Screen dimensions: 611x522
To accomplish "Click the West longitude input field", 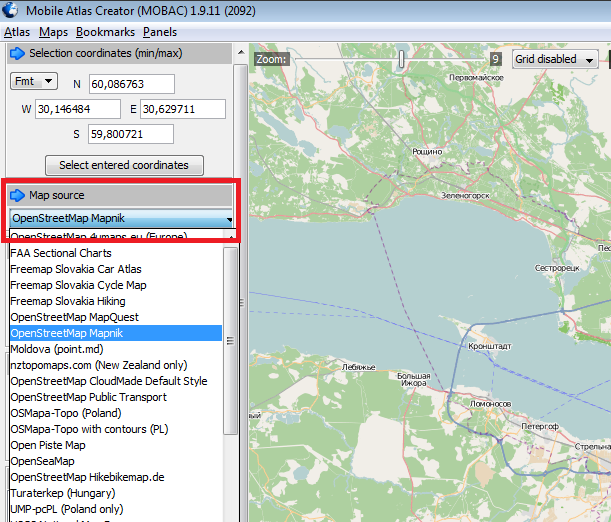I will coord(77,108).
